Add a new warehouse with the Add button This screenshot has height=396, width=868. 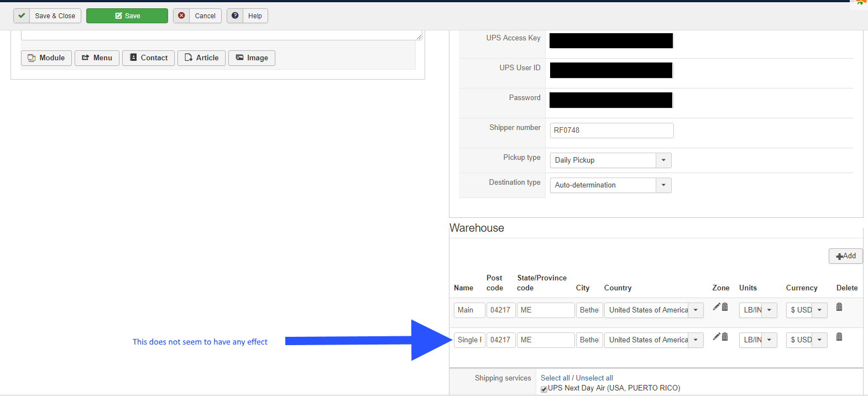click(846, 256)
